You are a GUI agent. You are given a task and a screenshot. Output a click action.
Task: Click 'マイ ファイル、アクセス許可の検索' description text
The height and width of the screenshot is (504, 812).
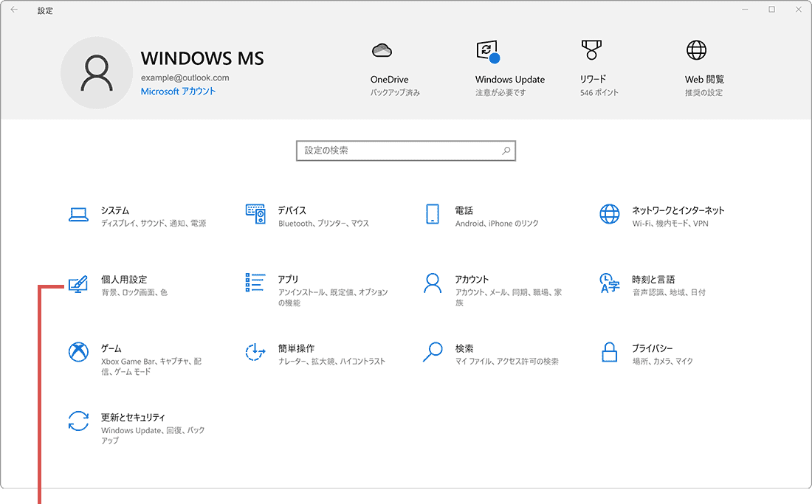[x=507, y=361]
